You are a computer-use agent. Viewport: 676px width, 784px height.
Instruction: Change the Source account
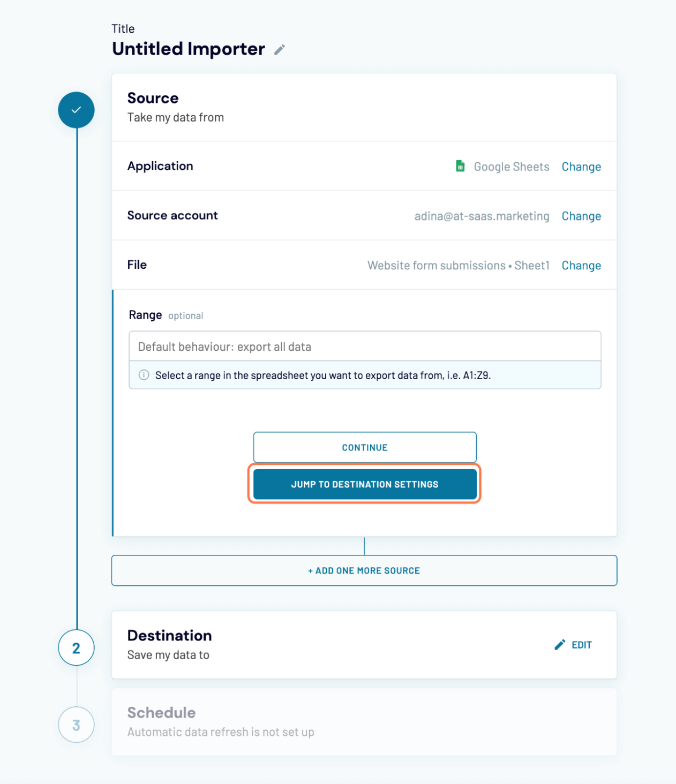pos(581,216)
